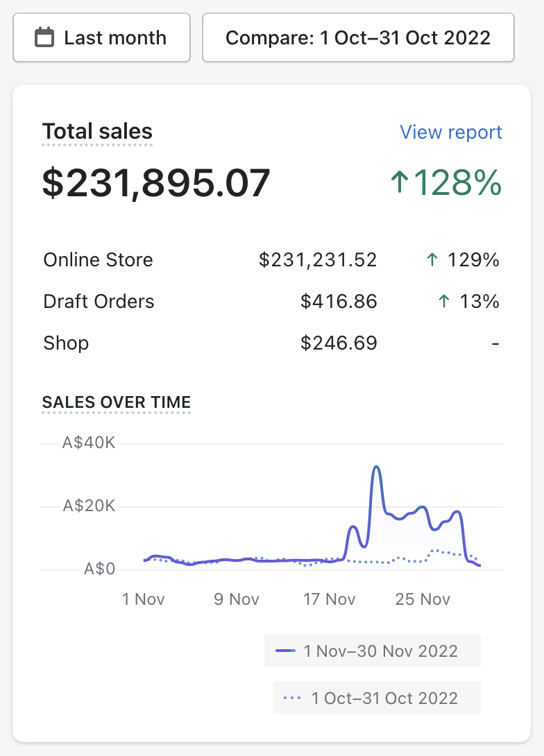Image resolution: width=544 pixels, height=756 pixels.
Task: Click the $231,895.07 total amount
Action: pos(156,183)
